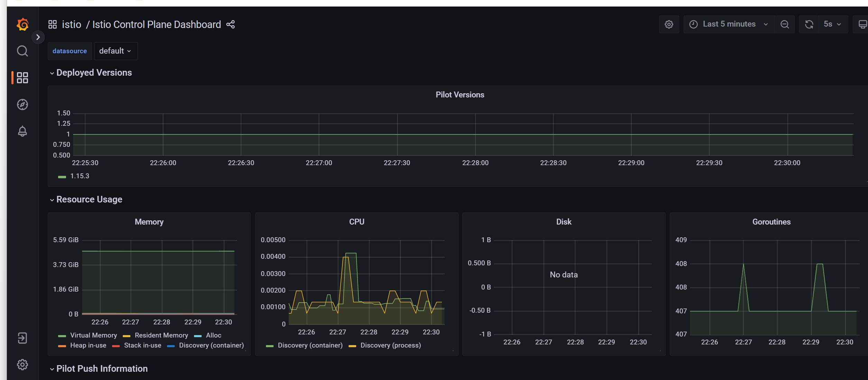This screenshot has width=868, height=380.
Task: Click the orange swatch for Heap in-use
Action: point(62,346)
